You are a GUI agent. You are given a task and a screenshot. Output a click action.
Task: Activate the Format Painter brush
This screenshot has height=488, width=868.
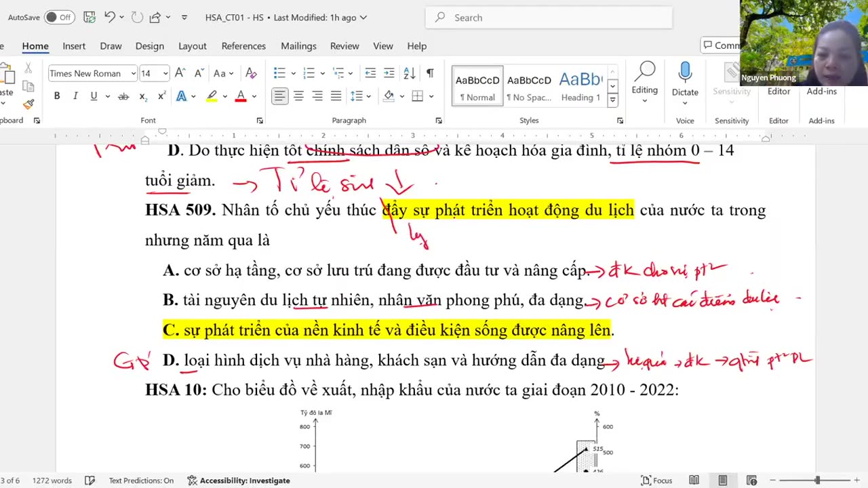[28, 104]
